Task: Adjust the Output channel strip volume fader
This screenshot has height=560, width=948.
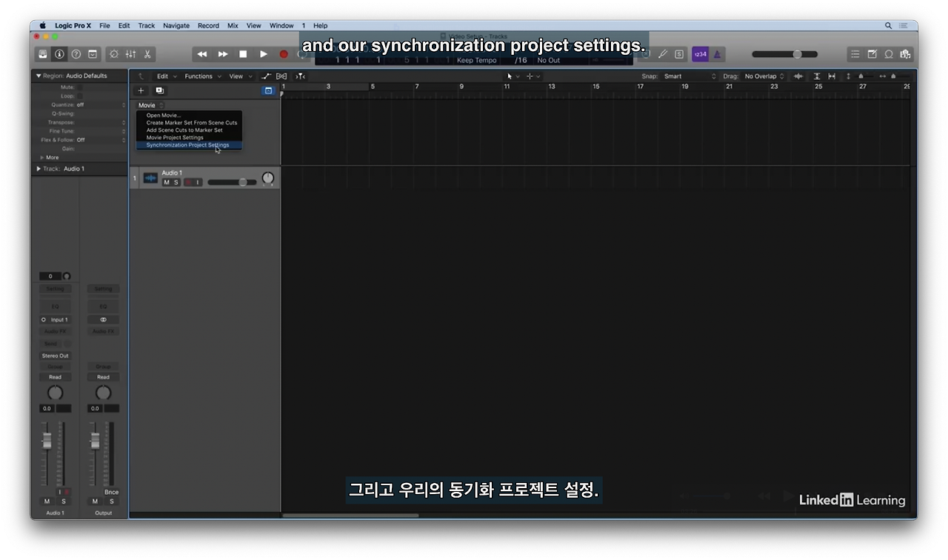Action: (95, 441)
